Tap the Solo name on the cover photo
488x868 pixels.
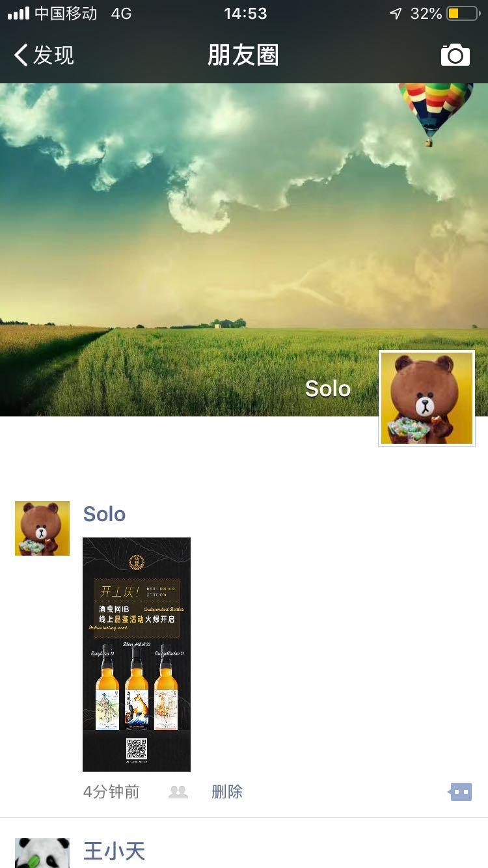(328, 389)
